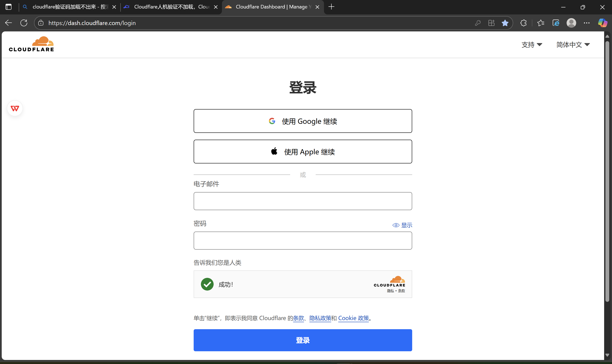This screenshot has height=364, width=612.
Task: Click the 使用 Google 继续 button
Action: [x=302, y=121]
